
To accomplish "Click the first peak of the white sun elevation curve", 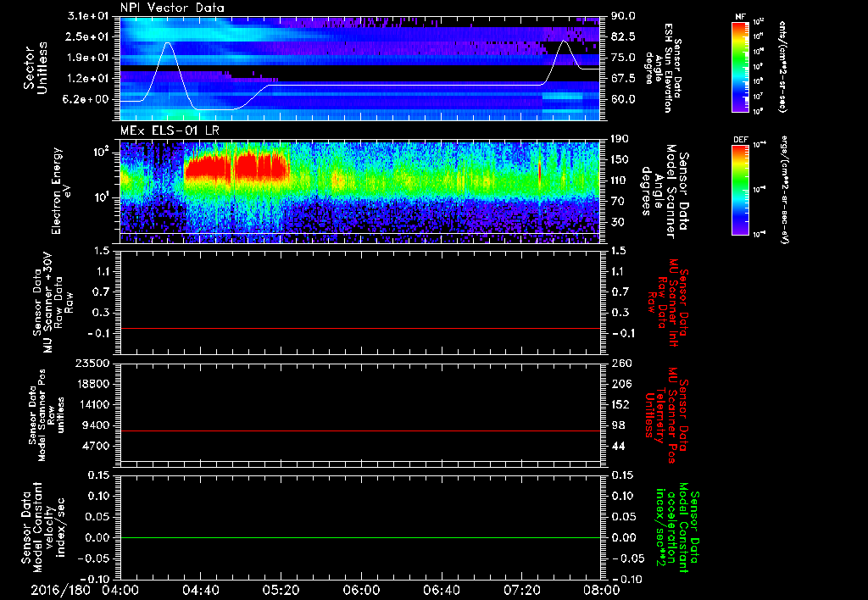I will click(x=169, y=43).
